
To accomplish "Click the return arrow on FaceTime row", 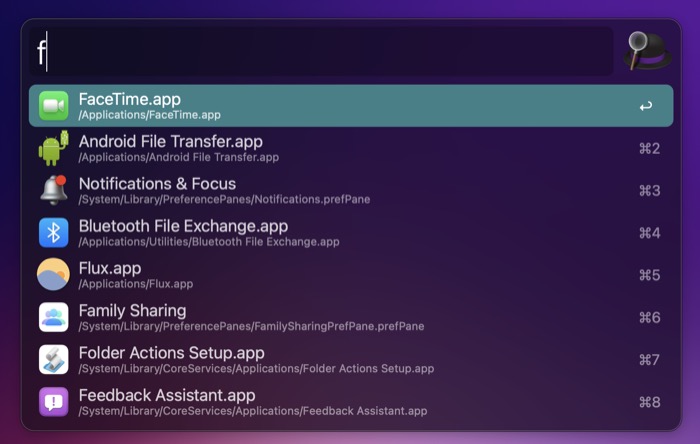I will tap(646, 106).
